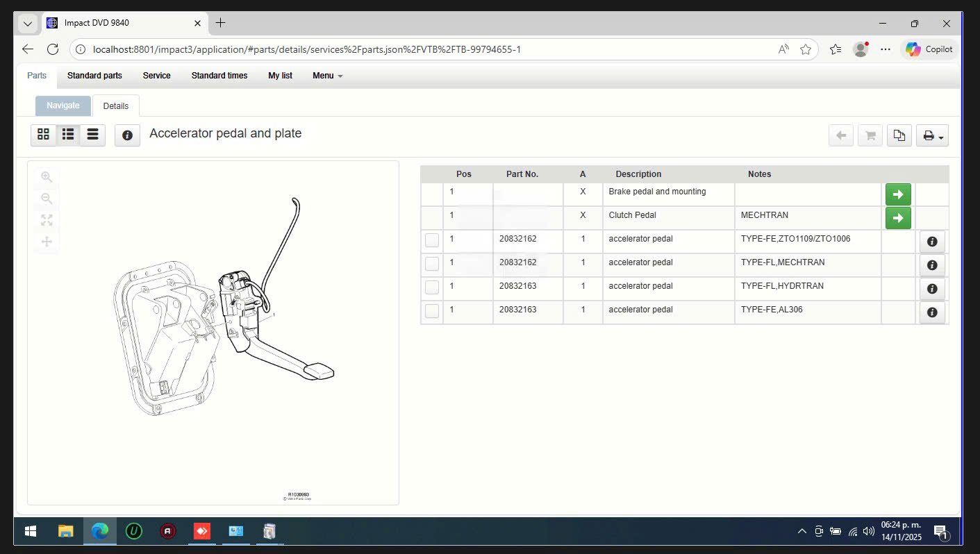Go to My list

[280, 76]
